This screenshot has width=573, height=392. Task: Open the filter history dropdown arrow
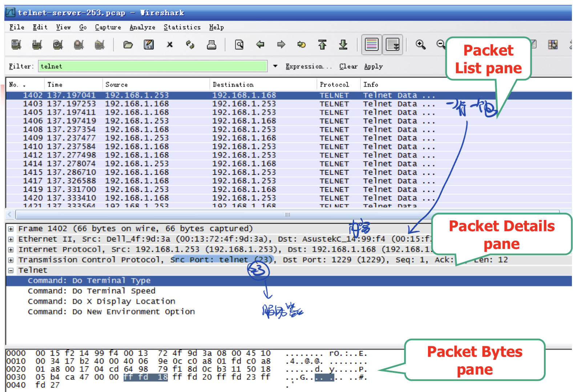pos(275,66)
